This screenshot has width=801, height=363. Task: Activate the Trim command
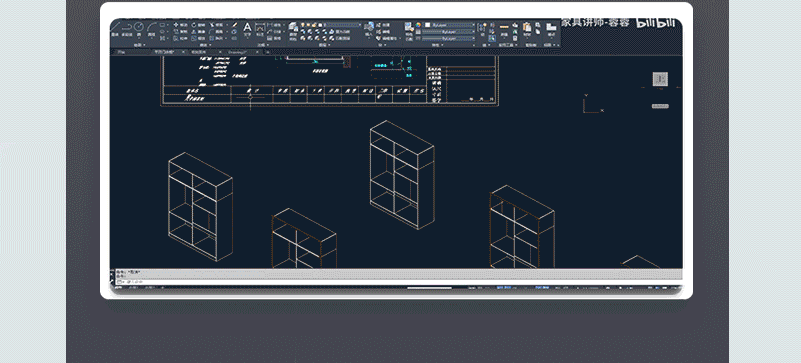[x=217, y=25]
